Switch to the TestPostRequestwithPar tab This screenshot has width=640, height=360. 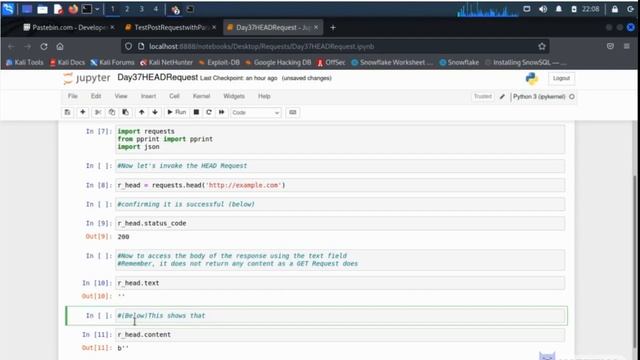click(x=171, y=27)
